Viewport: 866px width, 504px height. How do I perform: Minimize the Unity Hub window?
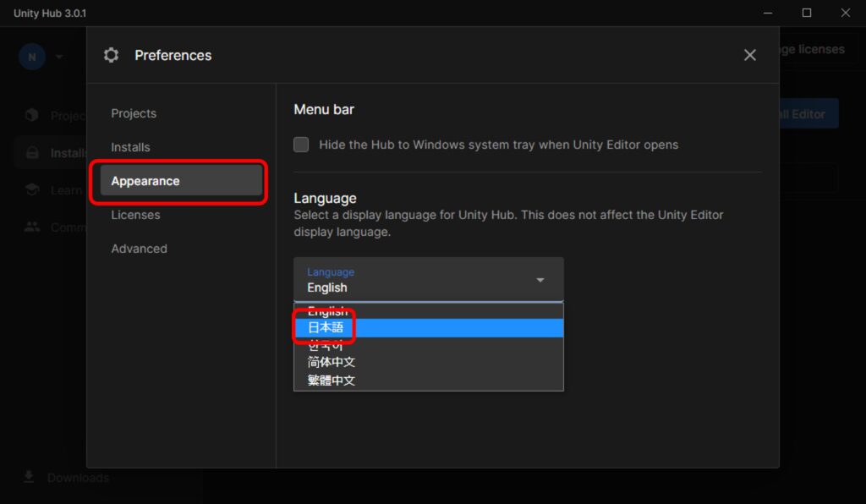coord(768,13)
